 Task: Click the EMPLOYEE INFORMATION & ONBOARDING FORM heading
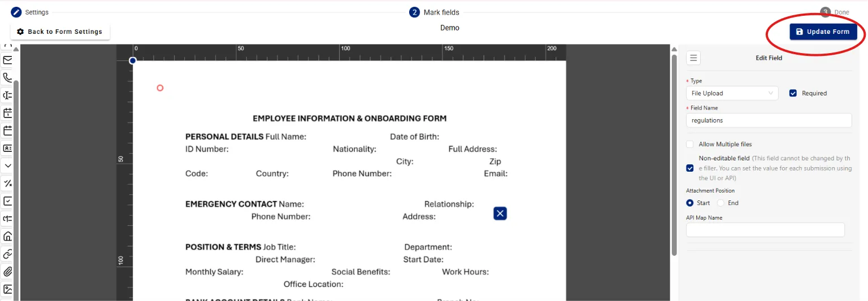349,119
